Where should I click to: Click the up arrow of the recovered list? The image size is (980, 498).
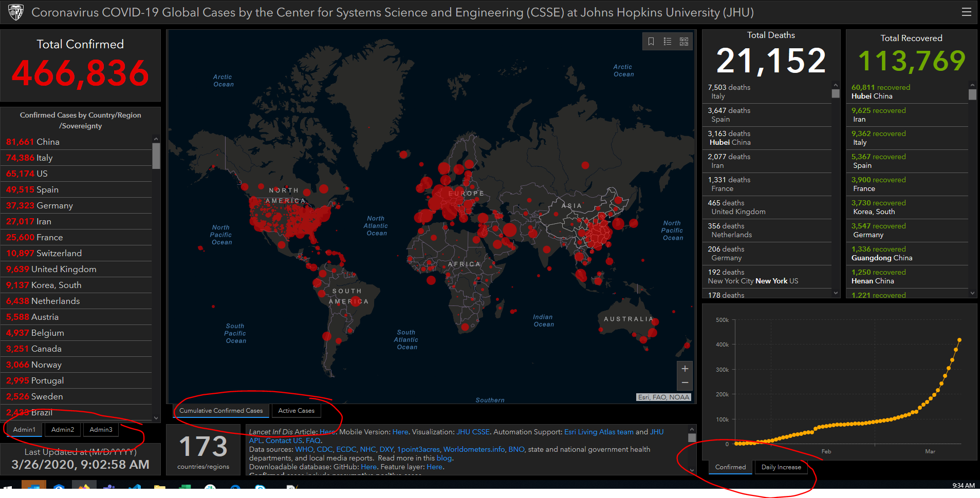pos(972,85)
